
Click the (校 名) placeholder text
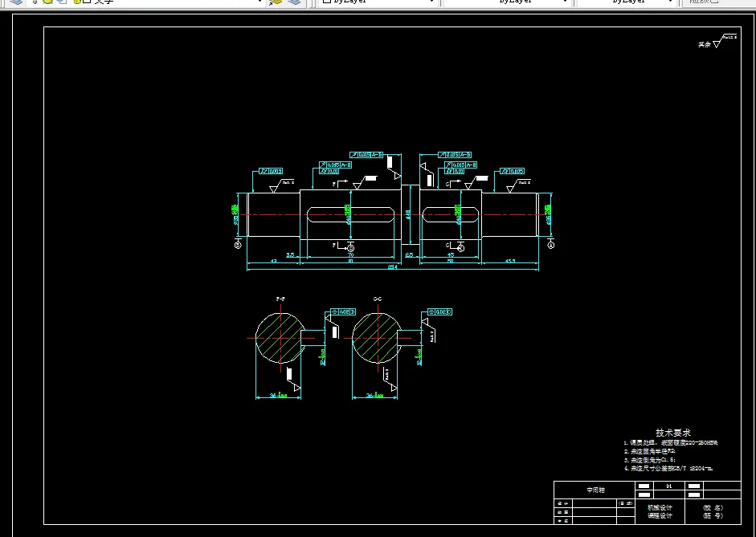tap(713, 507)
